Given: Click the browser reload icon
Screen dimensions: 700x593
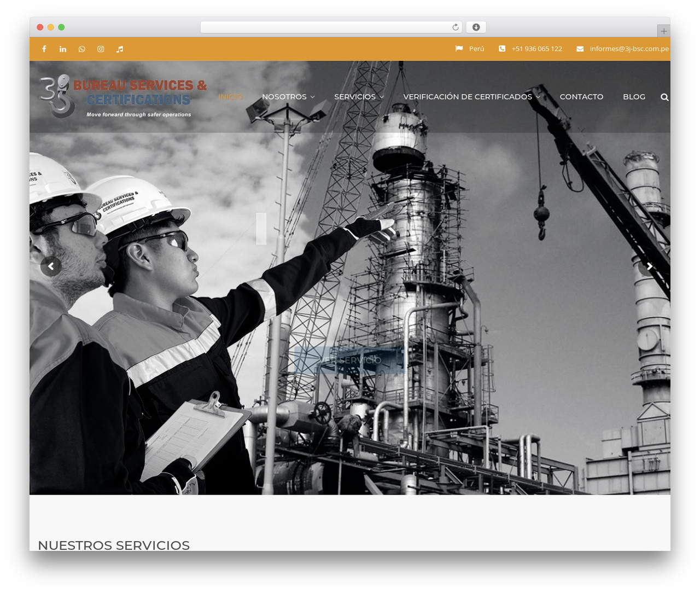Looking at the screenshot, I should tap(456, 27).
